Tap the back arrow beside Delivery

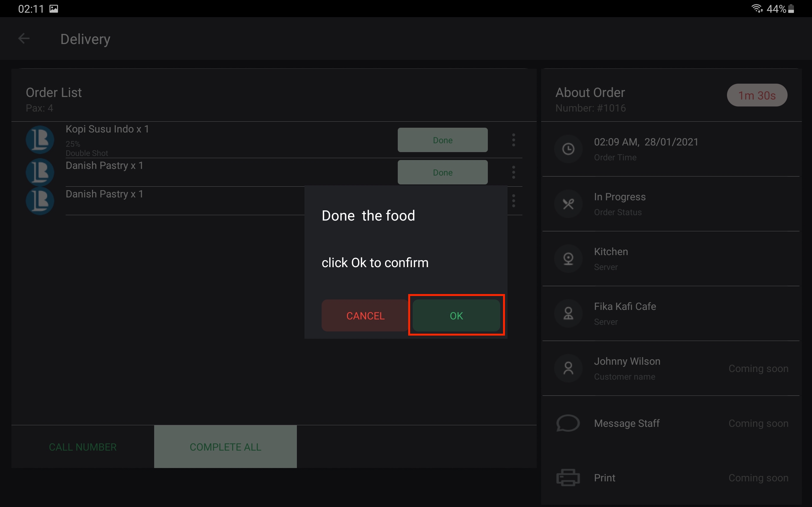[x=23, y=39]
